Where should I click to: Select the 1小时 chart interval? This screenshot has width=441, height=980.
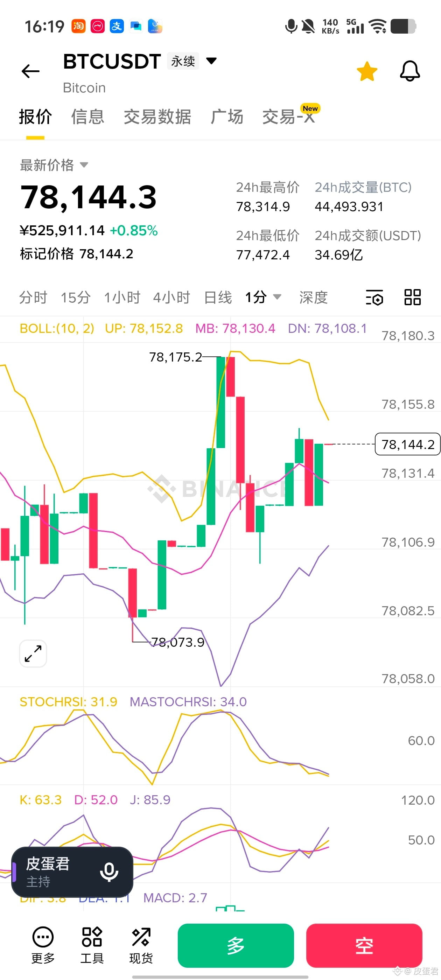[122, 297]
